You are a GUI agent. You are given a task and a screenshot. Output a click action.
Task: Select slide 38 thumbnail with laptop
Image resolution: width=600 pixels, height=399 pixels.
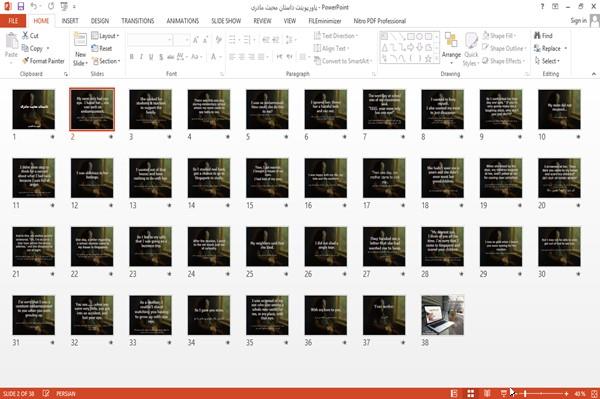[x=442, y=315]
